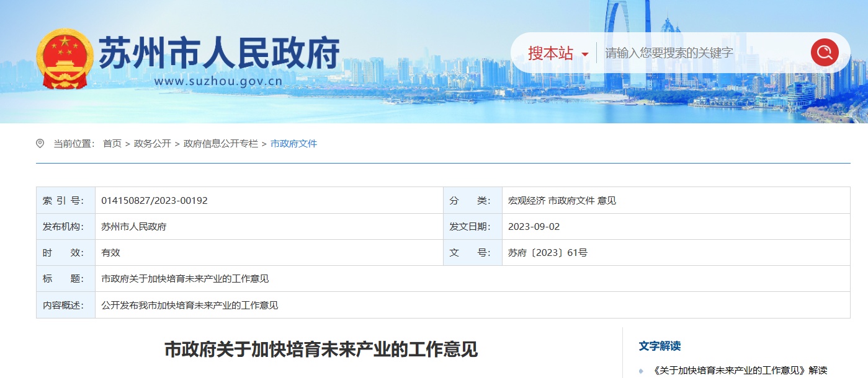Click the 苏州市人民政府 site title
The width and height of the screenshot is (868, 378).
(219, 52)
